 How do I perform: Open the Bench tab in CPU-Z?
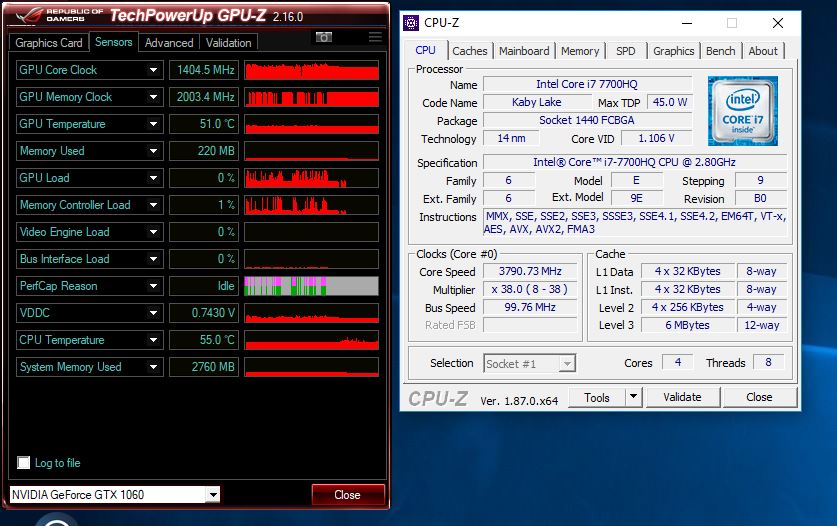pyautogui.click(x=721, y=51)
